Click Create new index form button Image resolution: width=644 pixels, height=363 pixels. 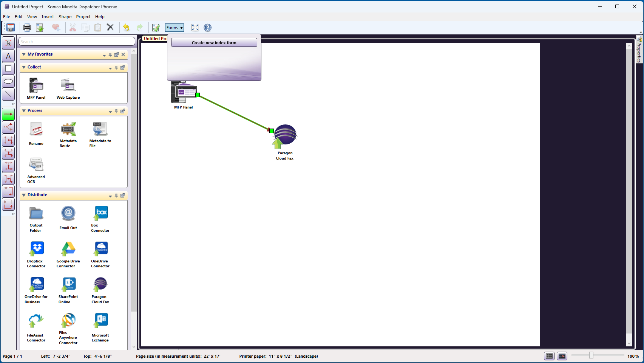[x=214, y=43]
